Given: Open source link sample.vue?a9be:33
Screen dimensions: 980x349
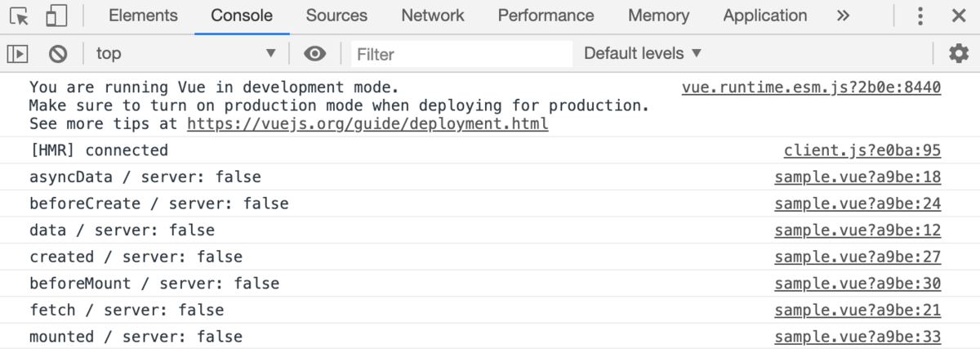Looking at the screenshot, I should point(857,336).
